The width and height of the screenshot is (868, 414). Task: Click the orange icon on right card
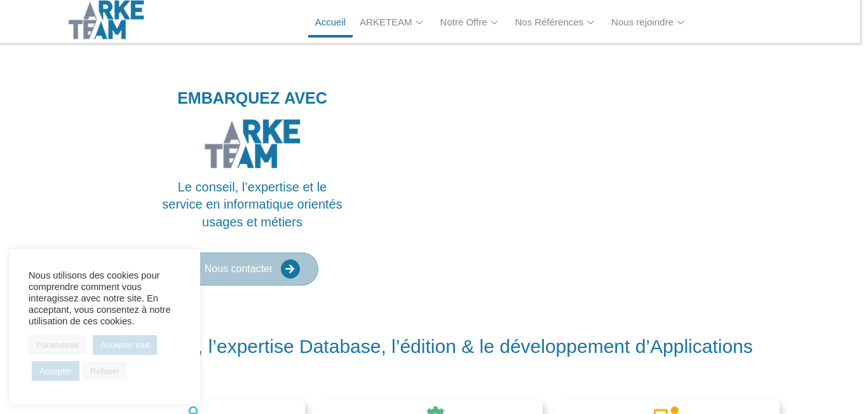pos(666,410)
